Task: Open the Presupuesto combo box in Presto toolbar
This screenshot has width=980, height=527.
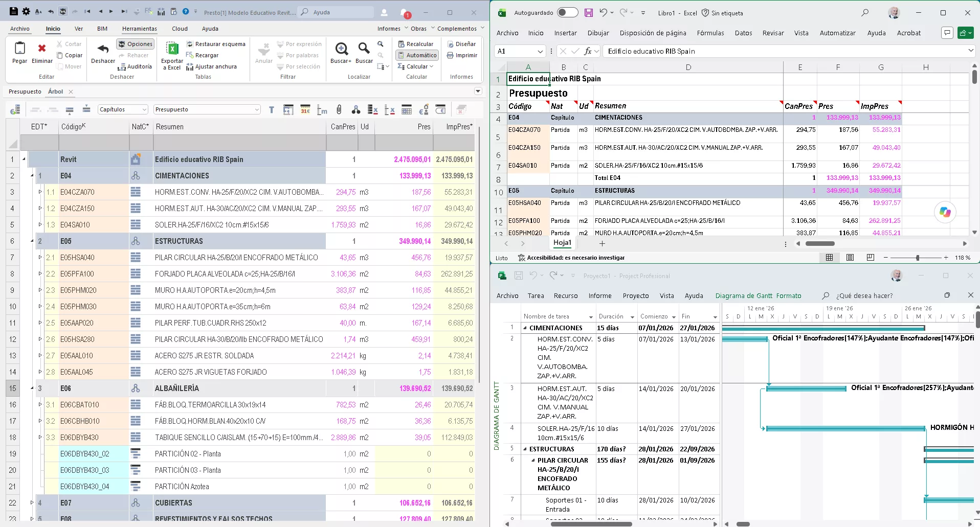Action: 207,109
